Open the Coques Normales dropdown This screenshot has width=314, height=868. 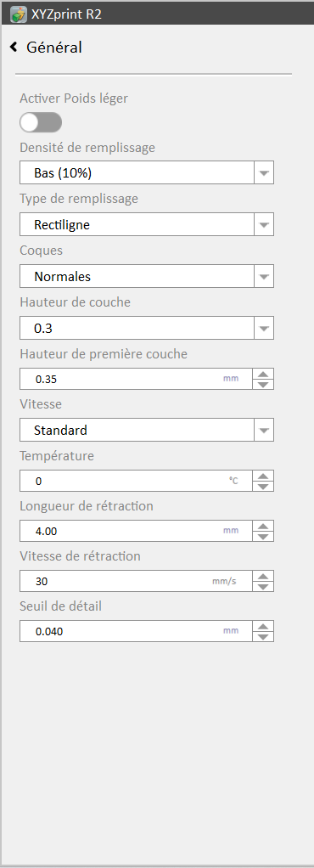click(147, 276)
